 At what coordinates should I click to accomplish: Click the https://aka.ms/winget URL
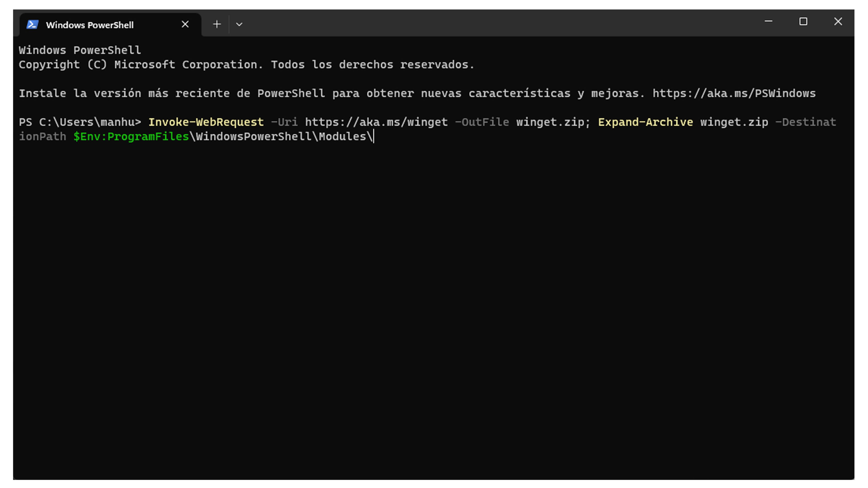(x=376, y=122)
